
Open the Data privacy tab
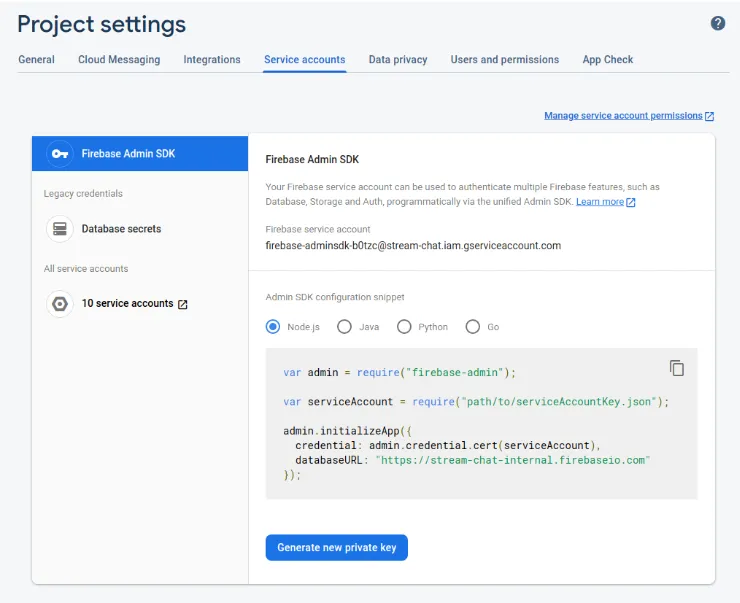pyautogui.click(x=398, y=59)
